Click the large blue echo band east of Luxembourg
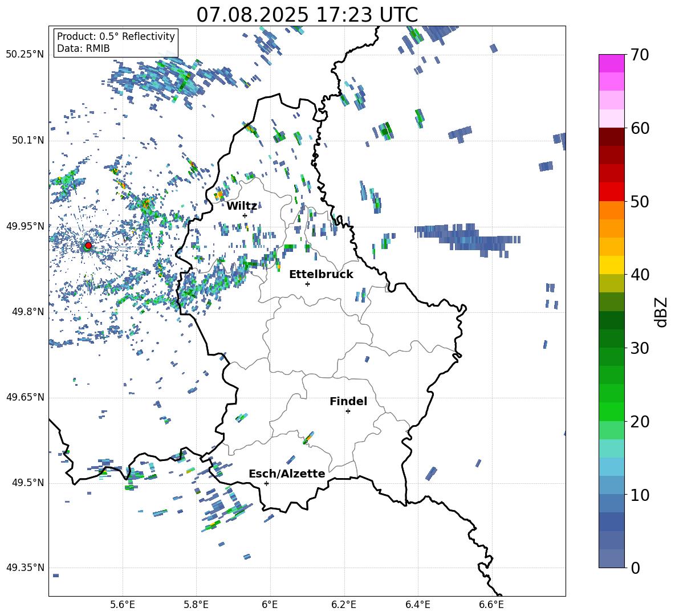This screenshot has width=675, height=616. pos(467,239)
